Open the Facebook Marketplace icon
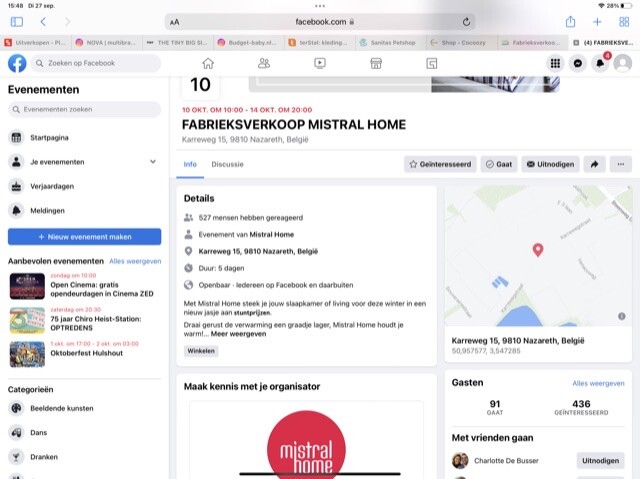Screen dimensions: 640x479 pos(376,63)
